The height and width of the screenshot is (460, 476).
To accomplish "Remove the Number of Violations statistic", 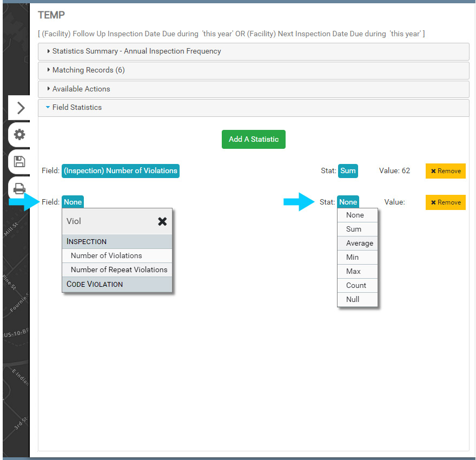I will click(x=445, y=171).
